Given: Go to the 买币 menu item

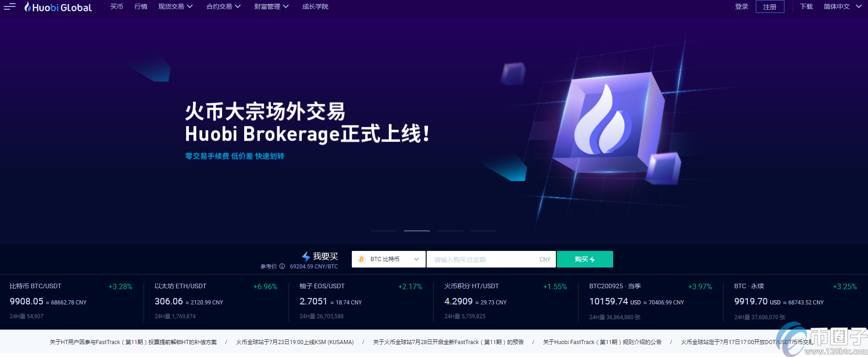Looking at the screenshot, I should [x=116, y=6].
